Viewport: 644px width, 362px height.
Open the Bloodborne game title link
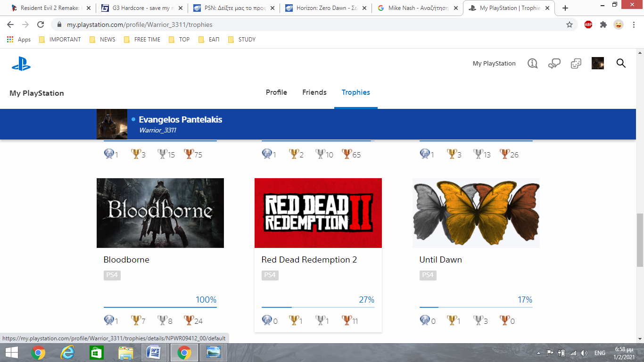coord(126,260)
